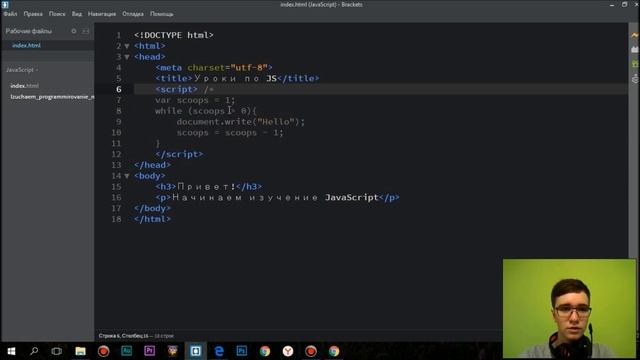Click the Brackets app icon in title bar
Image resolution: width=640 pixels, height=360 pixels.
[x=5, y=4]
